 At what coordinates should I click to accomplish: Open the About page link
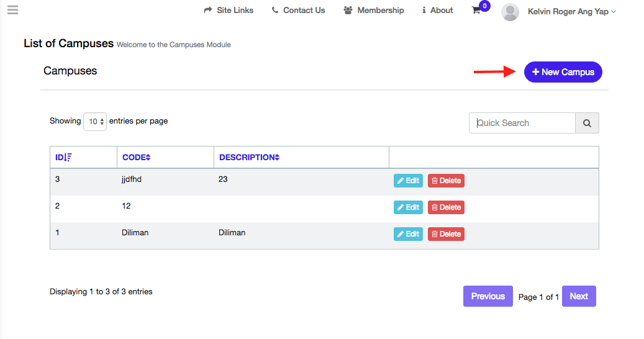[437, 11]
